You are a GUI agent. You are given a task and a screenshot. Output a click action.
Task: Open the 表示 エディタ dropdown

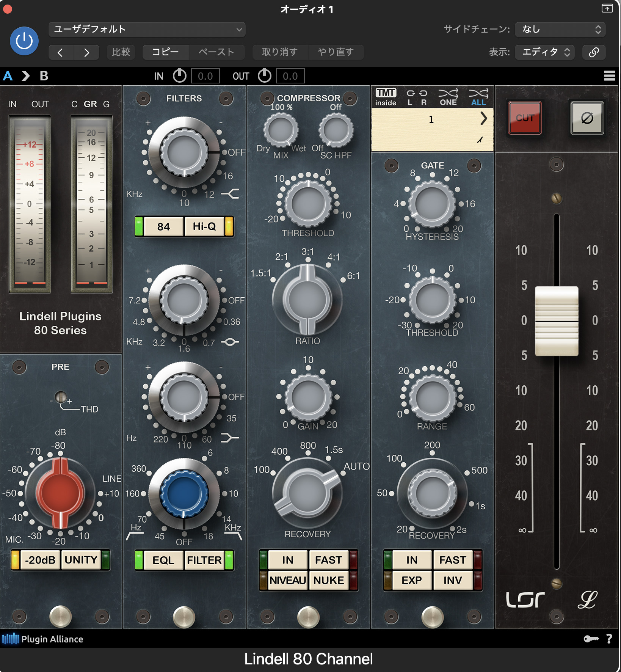[544, 52]
